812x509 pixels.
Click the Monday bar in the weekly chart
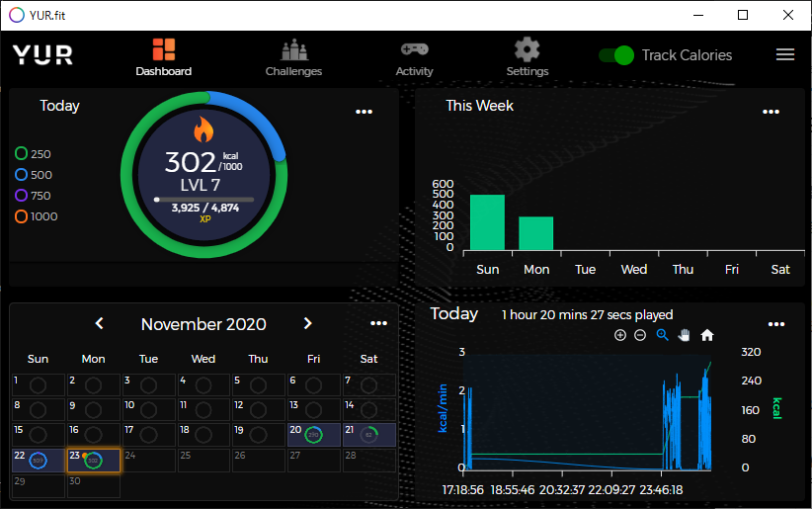(x=536, y=233)
